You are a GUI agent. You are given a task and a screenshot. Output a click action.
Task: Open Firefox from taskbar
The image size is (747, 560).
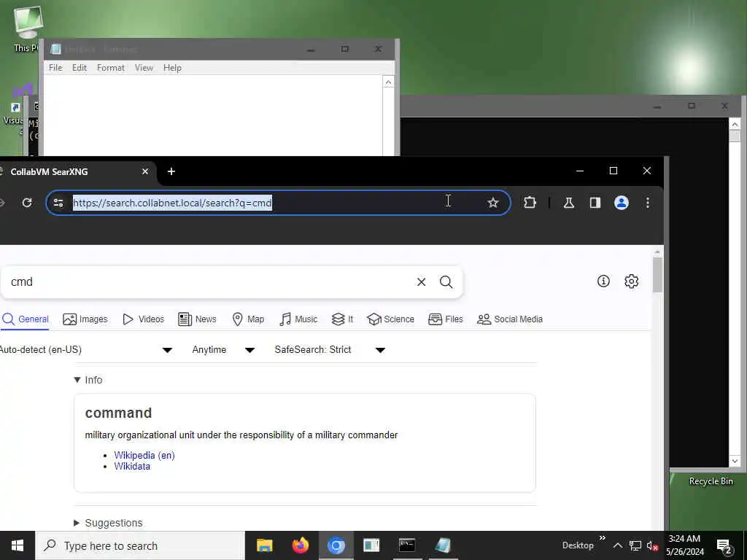click(300, 545)
